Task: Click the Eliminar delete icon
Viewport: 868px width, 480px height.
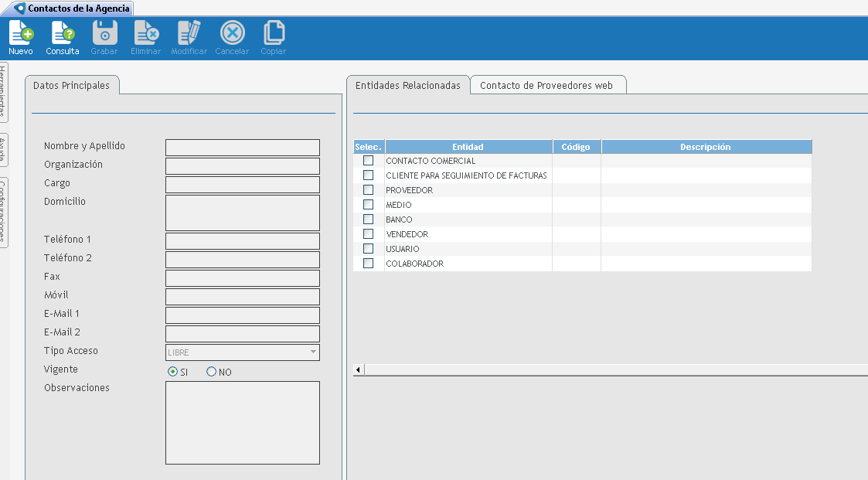Action: (146, 33)
